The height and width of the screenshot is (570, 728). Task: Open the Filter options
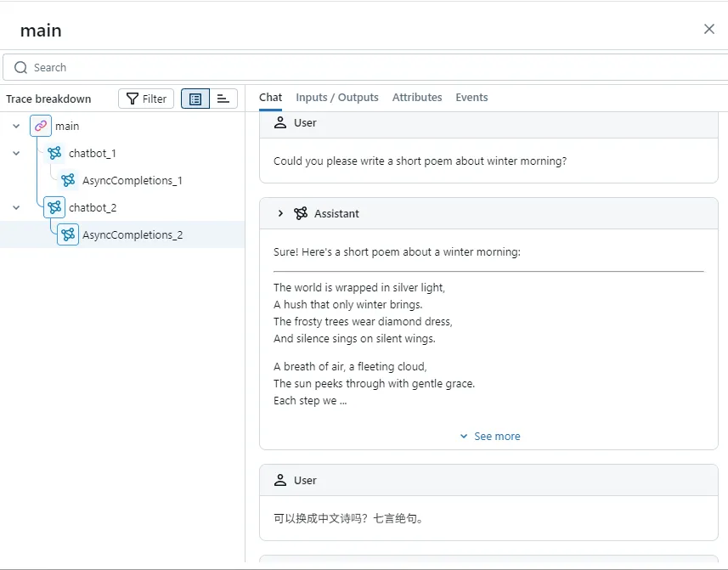146,99
